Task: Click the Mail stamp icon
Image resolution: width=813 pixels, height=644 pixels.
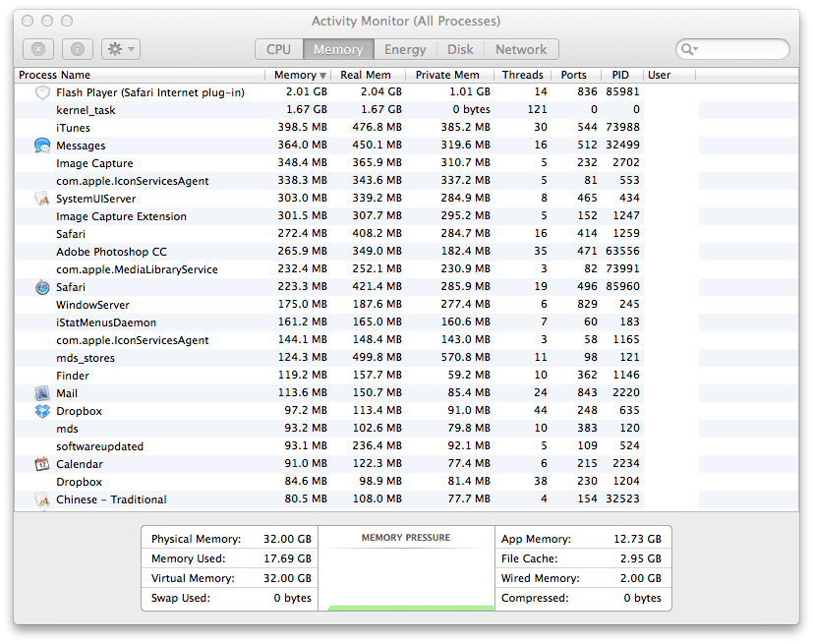Action: (x=42, y=393)
